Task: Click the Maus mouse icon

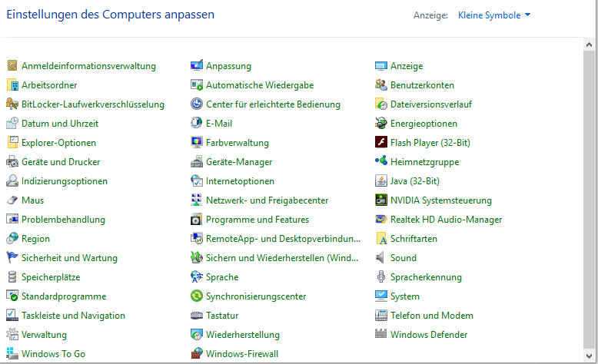Action: click(12, 200)
